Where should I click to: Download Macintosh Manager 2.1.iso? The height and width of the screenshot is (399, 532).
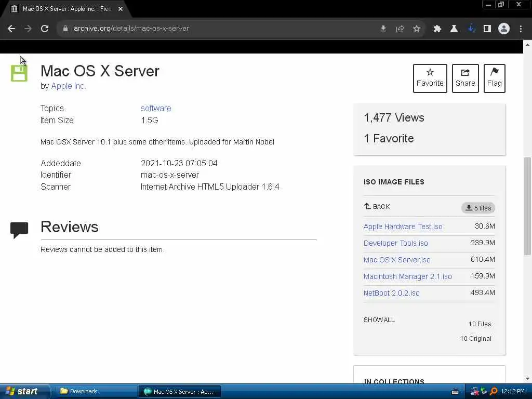pos(407,276)
